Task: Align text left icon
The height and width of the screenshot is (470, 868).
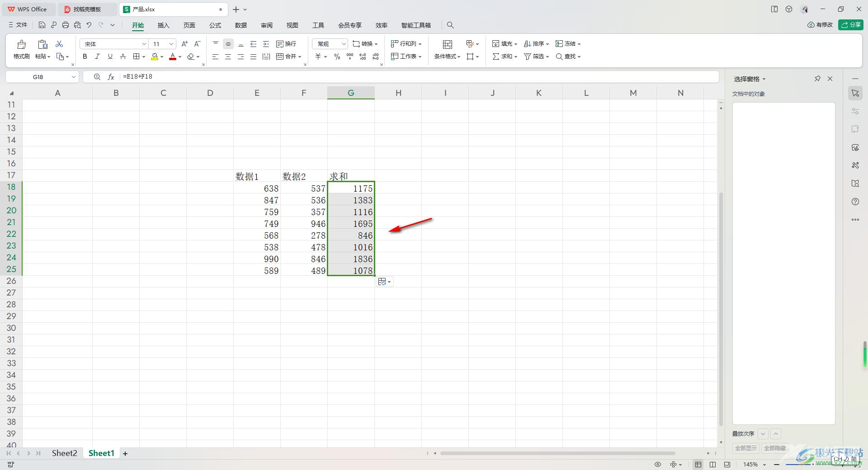Action: 216,56
